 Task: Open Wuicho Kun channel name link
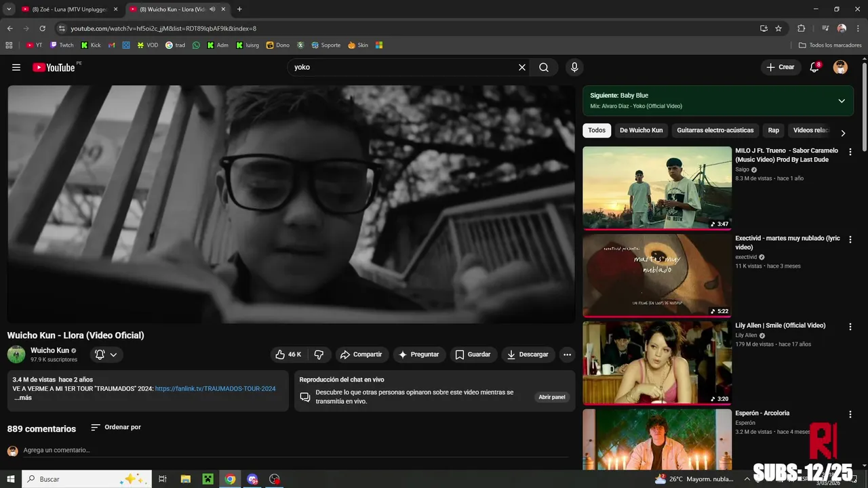click(50, 350)
